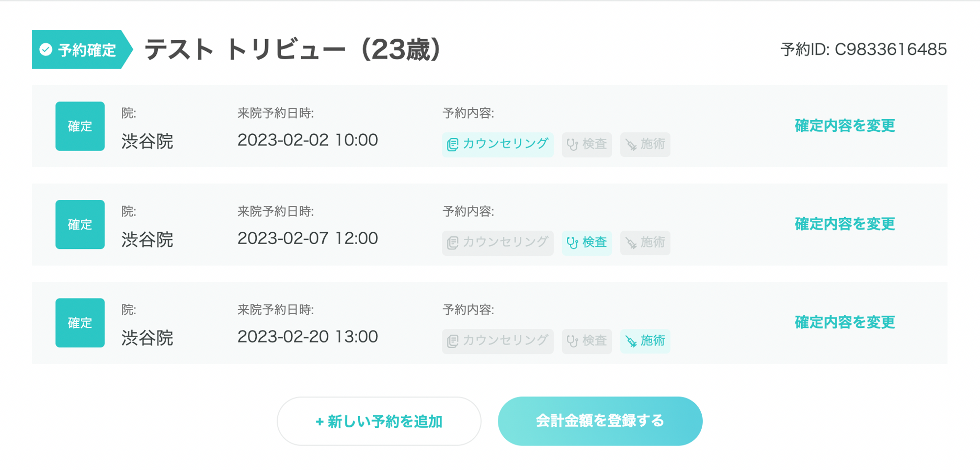Click the stethoscope icon in 2023-02-02 row
This screenshot has width=980, height=470.
(x=572, y=145)
